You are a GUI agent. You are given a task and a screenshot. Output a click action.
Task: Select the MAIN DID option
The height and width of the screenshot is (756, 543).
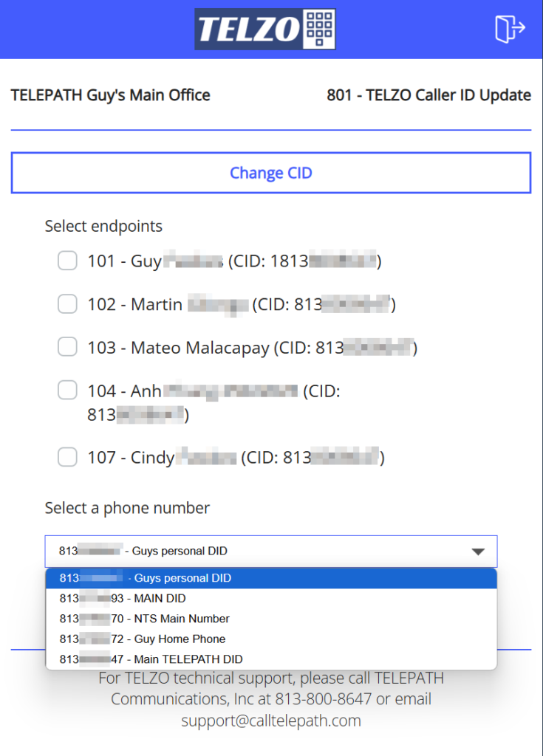[x=271, y=598]
